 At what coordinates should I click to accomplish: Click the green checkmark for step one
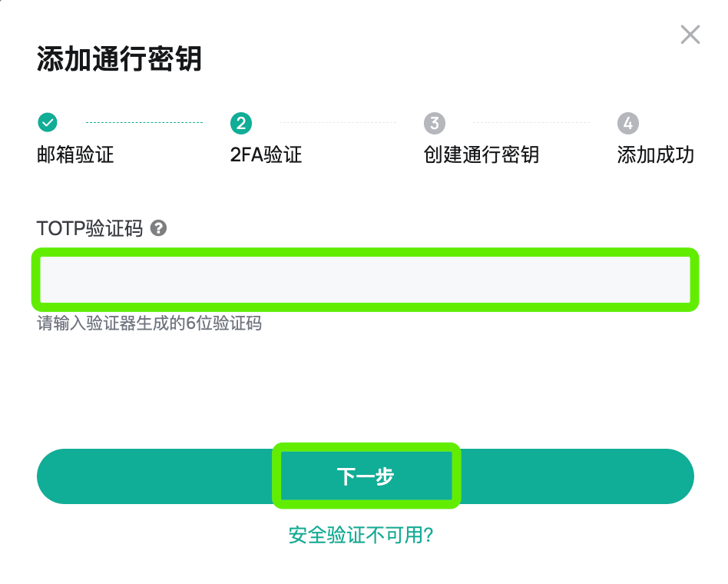48,122
